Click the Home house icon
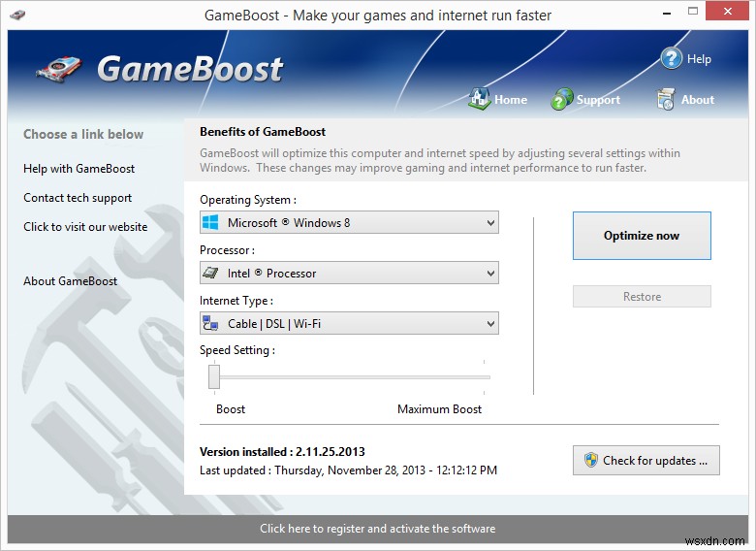 479,98
